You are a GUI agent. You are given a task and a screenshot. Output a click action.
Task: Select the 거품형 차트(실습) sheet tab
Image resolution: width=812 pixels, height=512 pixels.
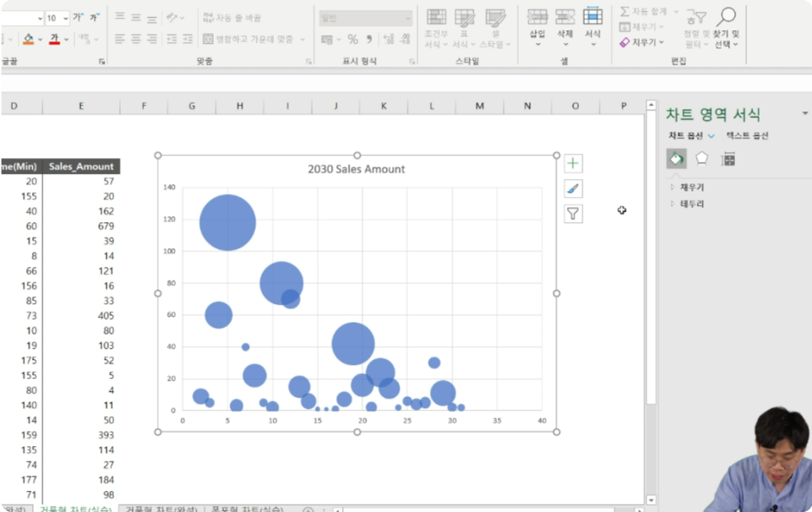click(x=76, y=509)
